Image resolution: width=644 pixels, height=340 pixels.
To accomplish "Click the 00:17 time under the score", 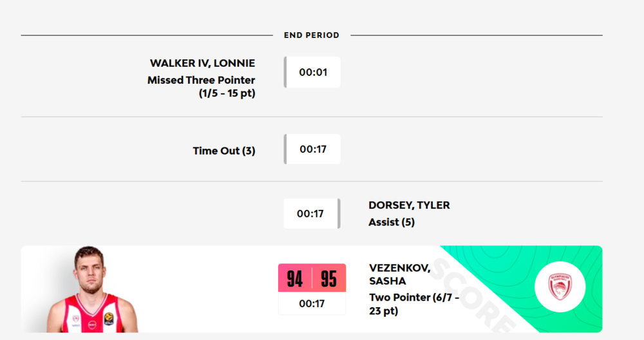I will click(x=312, y=303).
